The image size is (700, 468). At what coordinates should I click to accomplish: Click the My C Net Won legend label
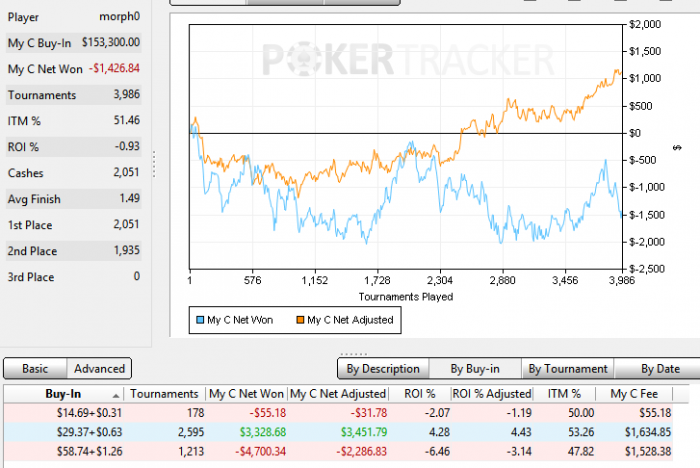[240, 320]
